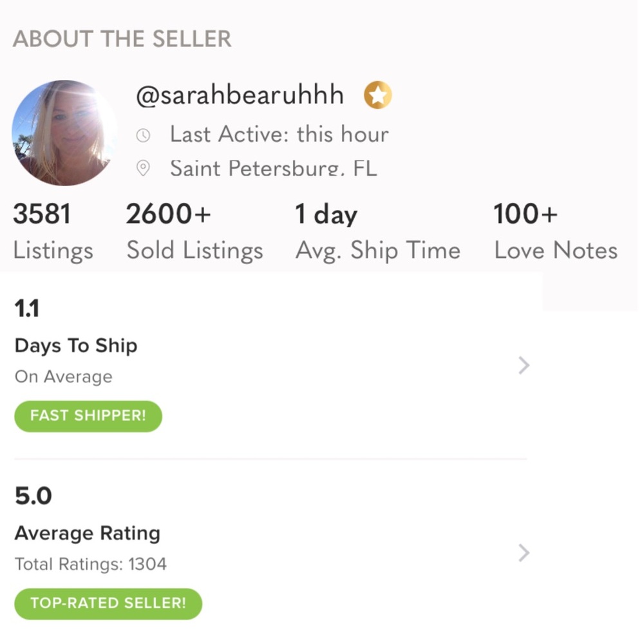This screenshot has height=644, width=644.
Task: Expand the Average Rating details chevron
Action: pyautogui.click(x=524, y=553)
